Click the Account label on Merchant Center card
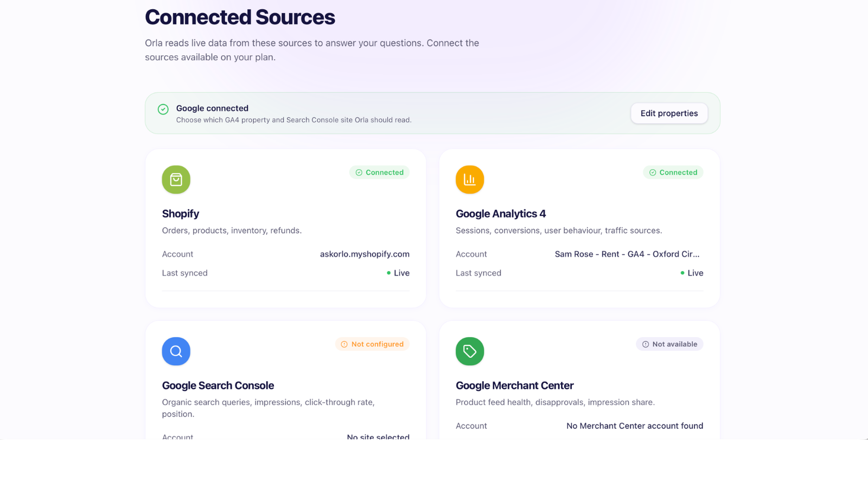 [x=471, y=426]
